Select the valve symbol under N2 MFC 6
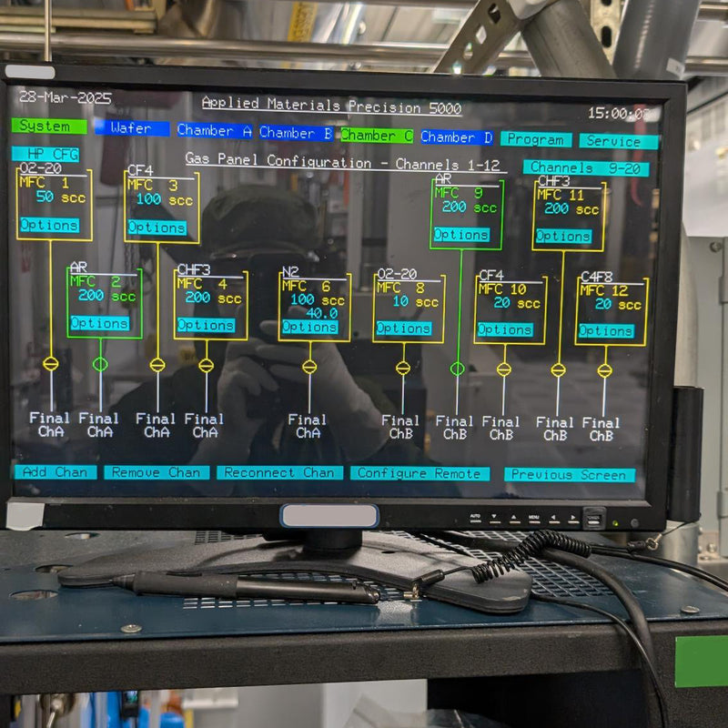The image size is (728, 728). click(x=309, y=366)
